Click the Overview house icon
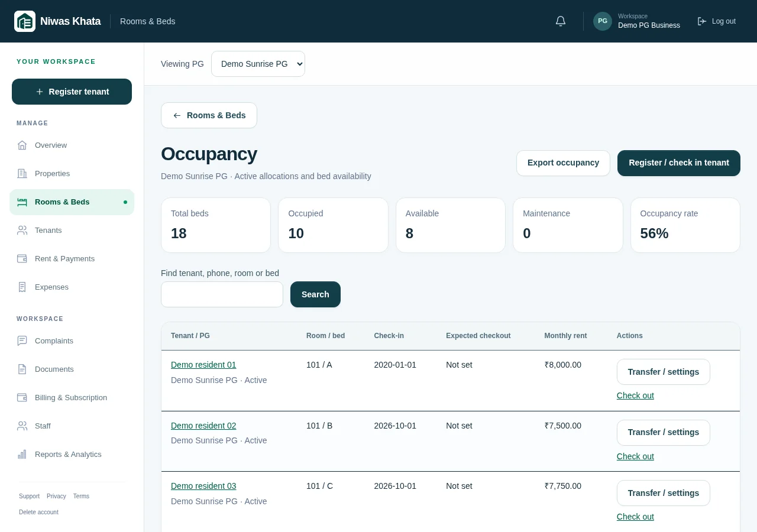Image resolution: width=757 pixels, height=532 pixels. (x=22, y=145)
